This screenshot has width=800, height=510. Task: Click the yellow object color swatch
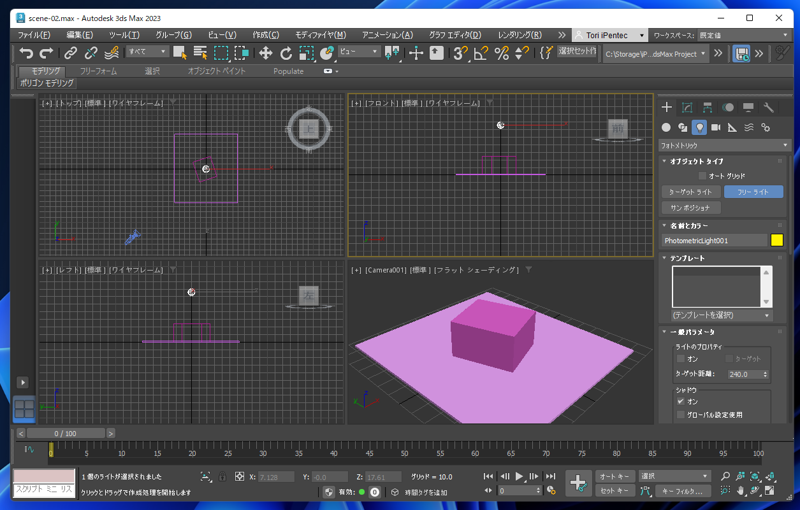pyautogui.click(x=777, y=241)
